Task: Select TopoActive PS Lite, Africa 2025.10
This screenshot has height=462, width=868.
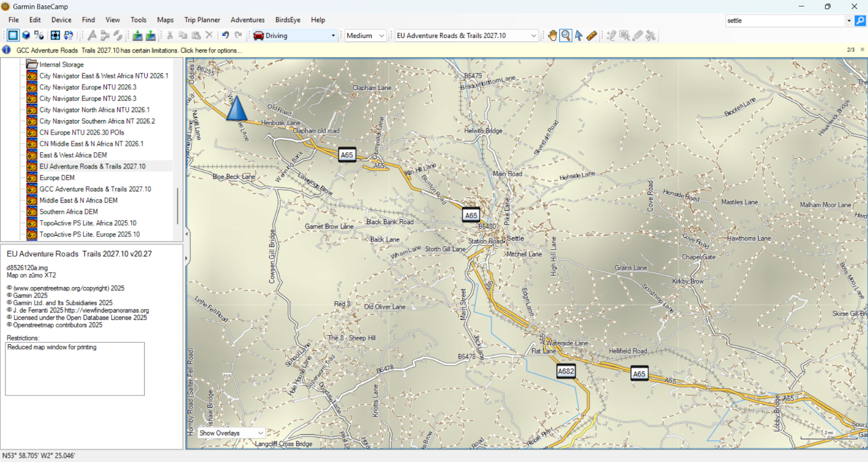Action: click(88, 223)
